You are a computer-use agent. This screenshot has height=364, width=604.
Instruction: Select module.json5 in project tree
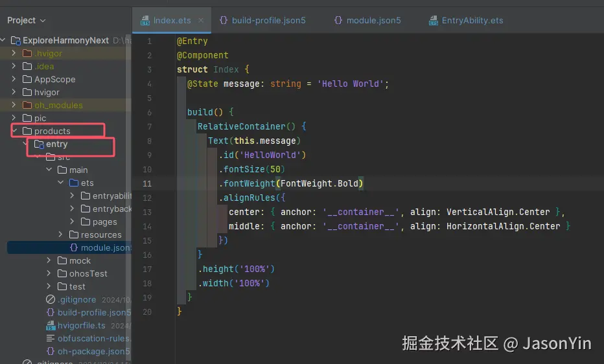tap(69, 247)
